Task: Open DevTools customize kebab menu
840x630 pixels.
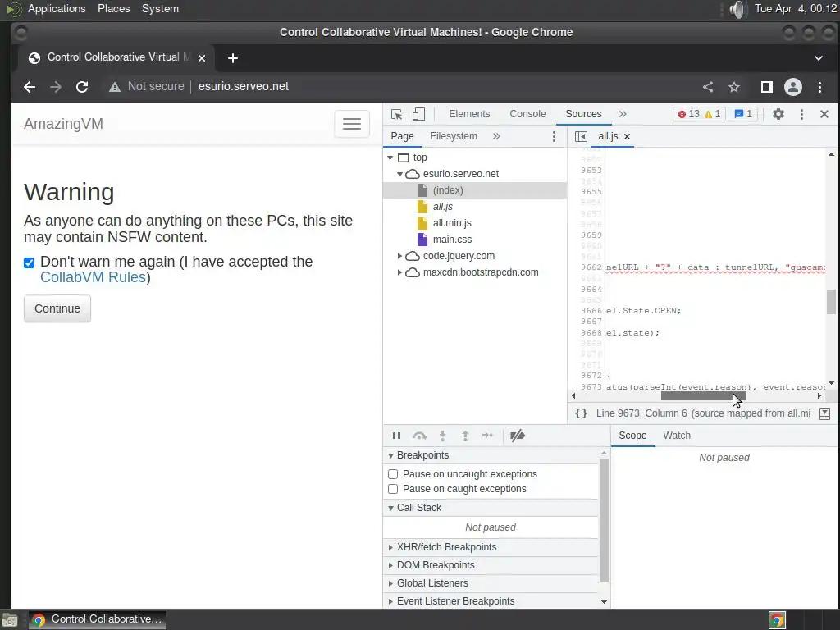Action: coord(801,114)
